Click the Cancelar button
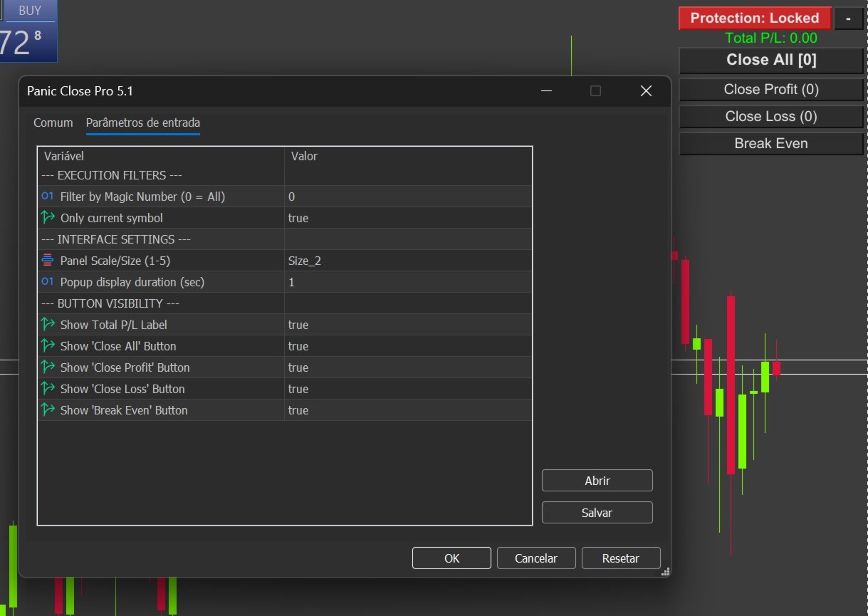This screenshot has width=868, height=616. pyautogui.click(x=536, y=558)
